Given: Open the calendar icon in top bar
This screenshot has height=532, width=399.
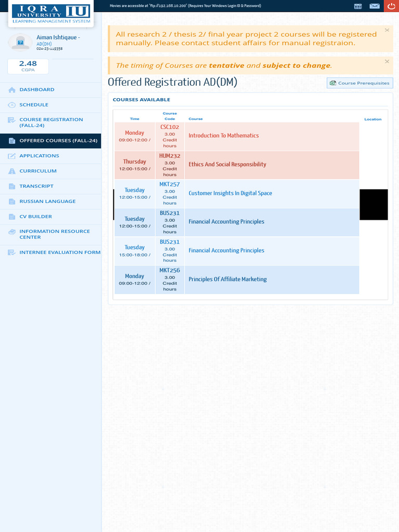Looking at the screenshot, I should [358, 6].
